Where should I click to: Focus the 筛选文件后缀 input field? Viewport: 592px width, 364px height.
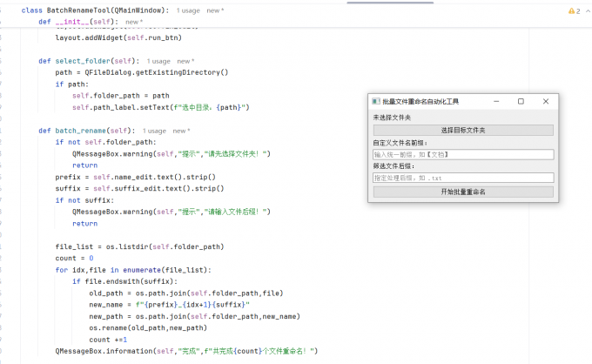pos(463,178)
